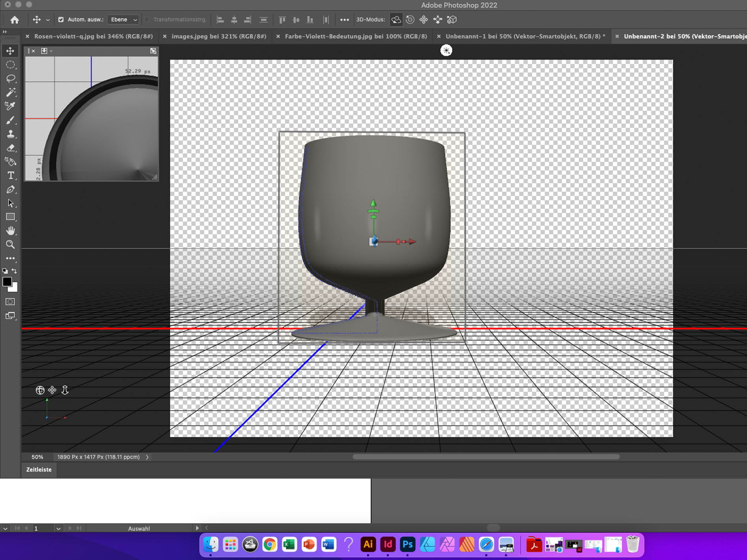
Task: Open the Ebene dropdown
Action: pos(124,19)
